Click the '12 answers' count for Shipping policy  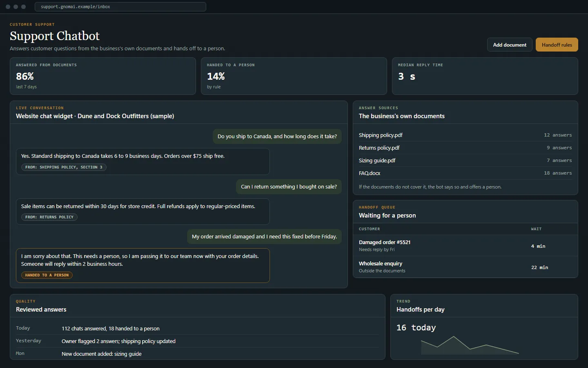558,135
